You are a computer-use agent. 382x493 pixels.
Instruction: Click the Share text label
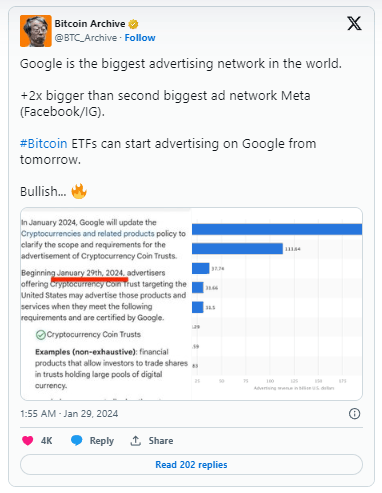pyautogui.click(x=161, y=441)
